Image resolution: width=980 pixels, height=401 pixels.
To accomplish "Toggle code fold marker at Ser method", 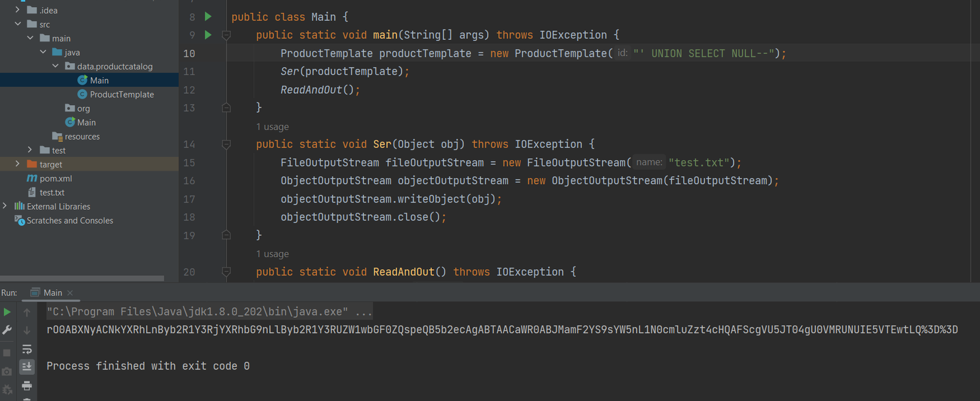I will coord(226,144).
